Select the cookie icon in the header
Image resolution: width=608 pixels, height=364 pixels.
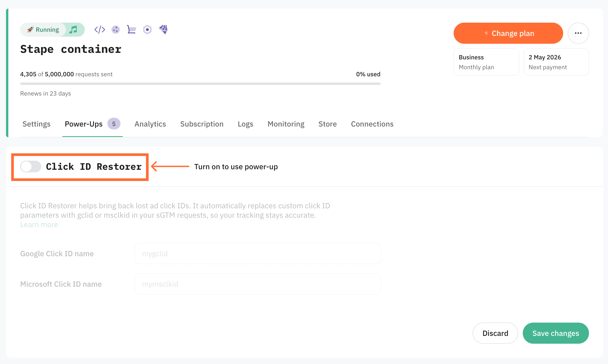coord(116,29)
